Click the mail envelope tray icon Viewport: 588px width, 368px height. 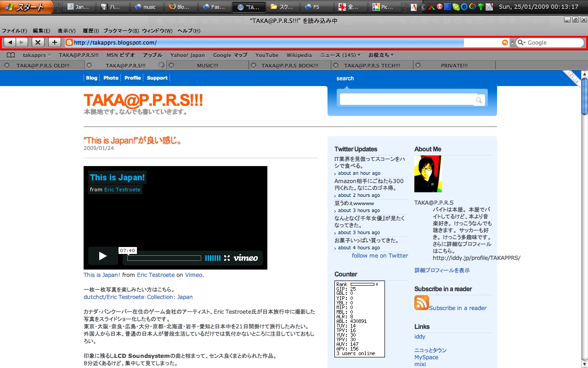pos(489,7)
